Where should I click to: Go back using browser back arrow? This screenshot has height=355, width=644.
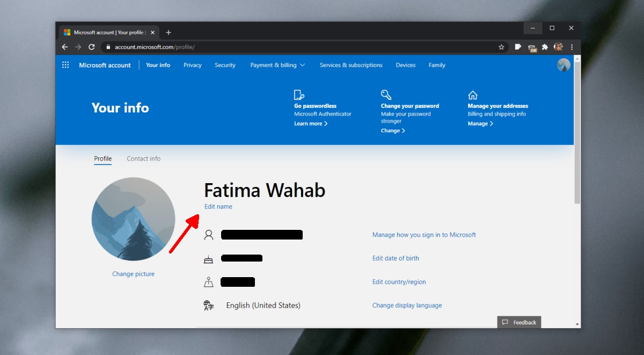click(x=65, y=47)
